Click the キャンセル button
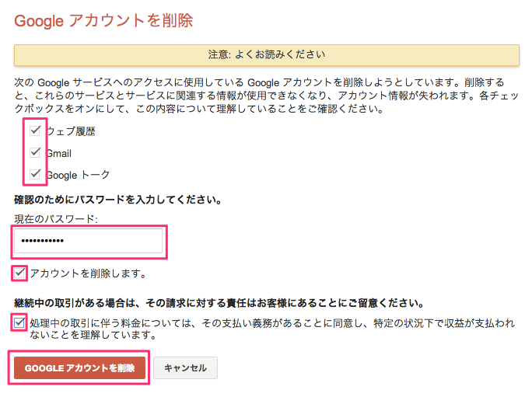The image size is (532, 397). pos(185,367)
